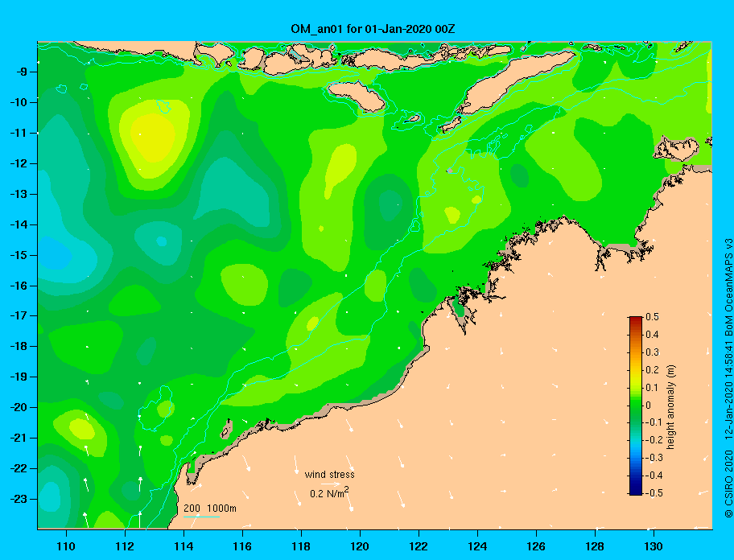Click longitude label 112 on the x-axis
Screen dimensions: 734x560
[x=125, y=546]
